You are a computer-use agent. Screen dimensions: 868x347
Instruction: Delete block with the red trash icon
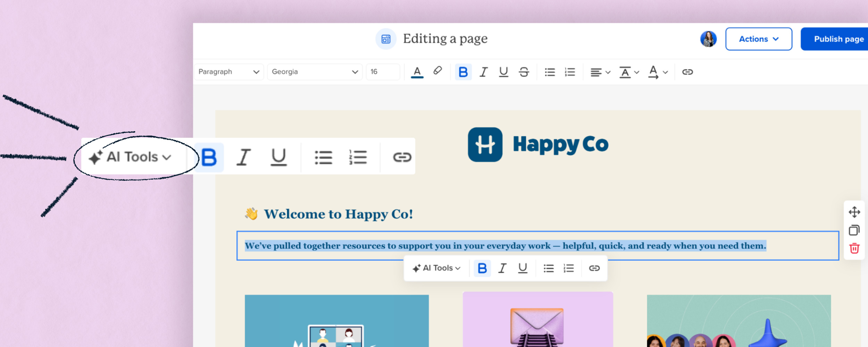(854, 248)
